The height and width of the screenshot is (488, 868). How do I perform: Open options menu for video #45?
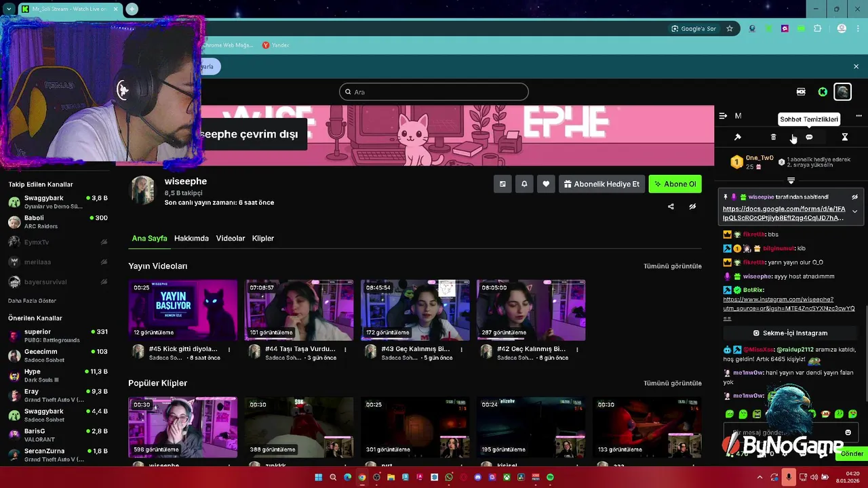point(229,350)
